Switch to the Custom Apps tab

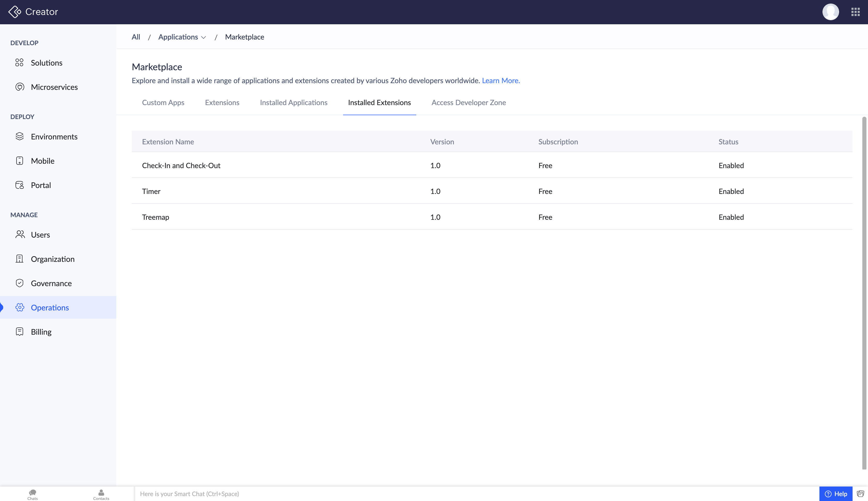pos(163,103)
